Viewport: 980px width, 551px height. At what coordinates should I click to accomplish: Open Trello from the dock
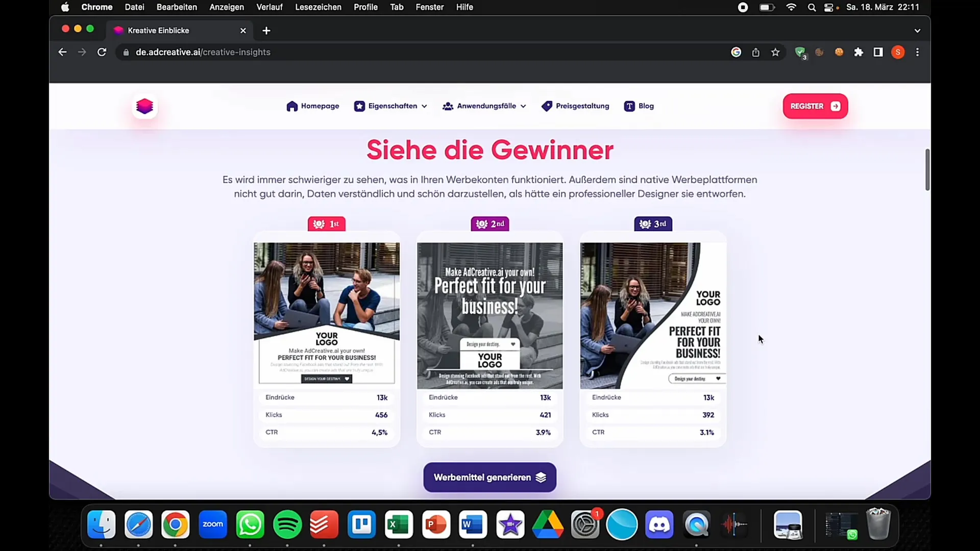pyautogui.click(x=361, y=524)
